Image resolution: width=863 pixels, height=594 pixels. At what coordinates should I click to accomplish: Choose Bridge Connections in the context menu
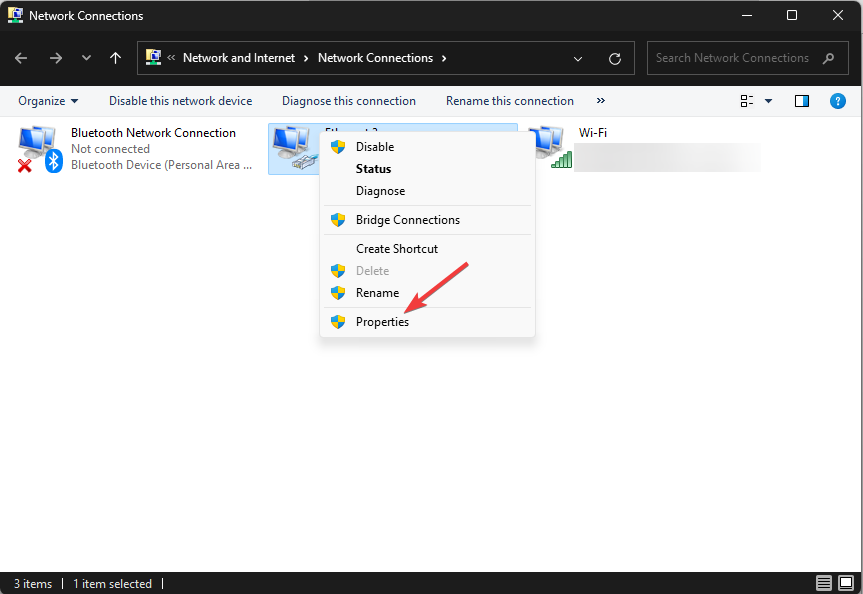click(x=427, y=220)
